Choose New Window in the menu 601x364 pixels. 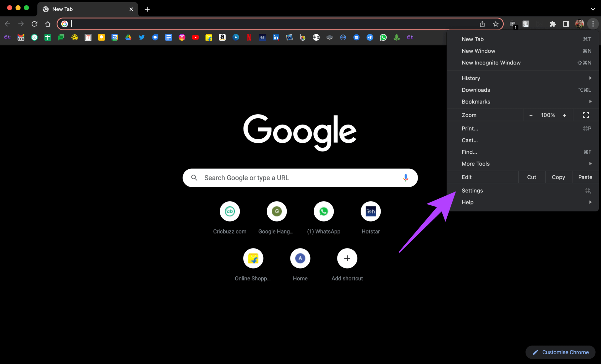coord(523,51)
